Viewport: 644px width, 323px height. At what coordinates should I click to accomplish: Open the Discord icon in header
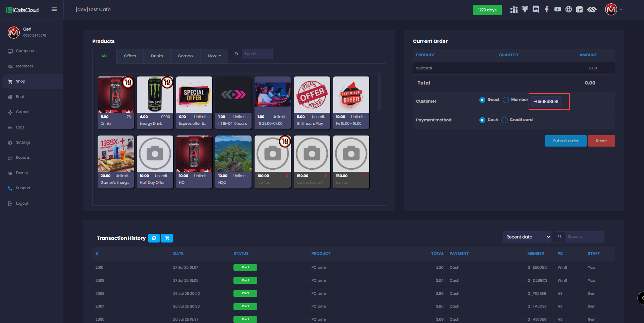[536, 9]
